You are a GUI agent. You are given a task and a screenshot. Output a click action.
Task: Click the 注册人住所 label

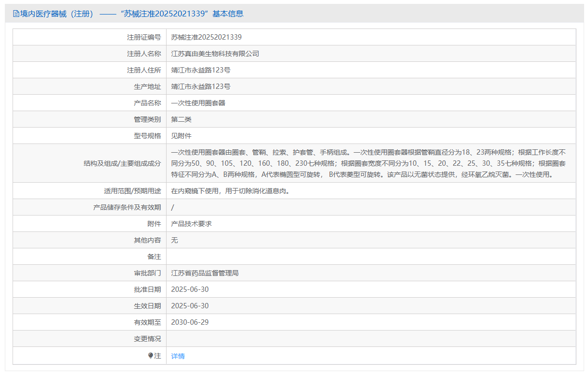[x=144, y=70]
